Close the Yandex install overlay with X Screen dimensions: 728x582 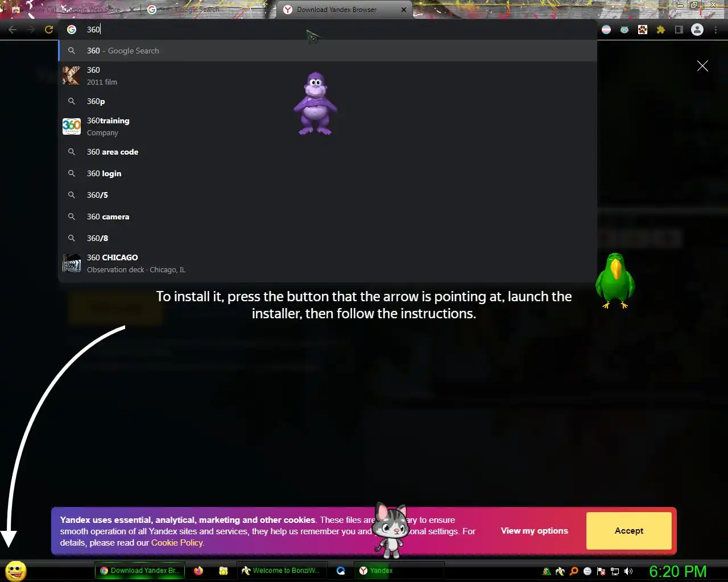(x=702, y=66)
